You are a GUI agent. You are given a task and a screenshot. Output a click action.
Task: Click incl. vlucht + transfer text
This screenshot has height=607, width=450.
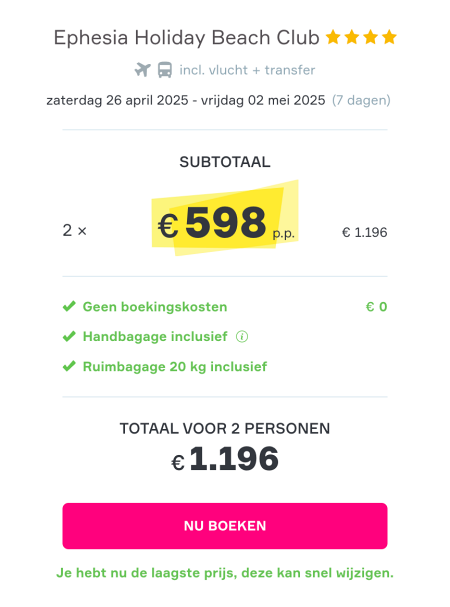coord(247,70)
